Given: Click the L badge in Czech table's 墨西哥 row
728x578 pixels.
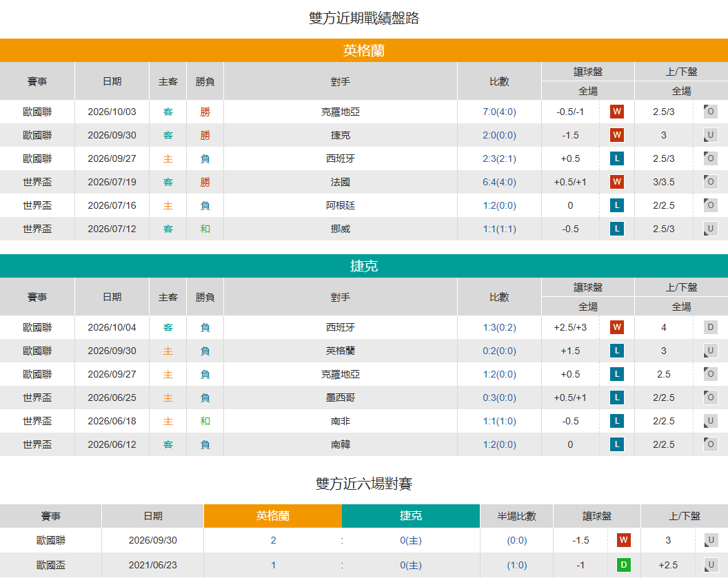Looking at the screenshot, I should (x=616, y=398).
